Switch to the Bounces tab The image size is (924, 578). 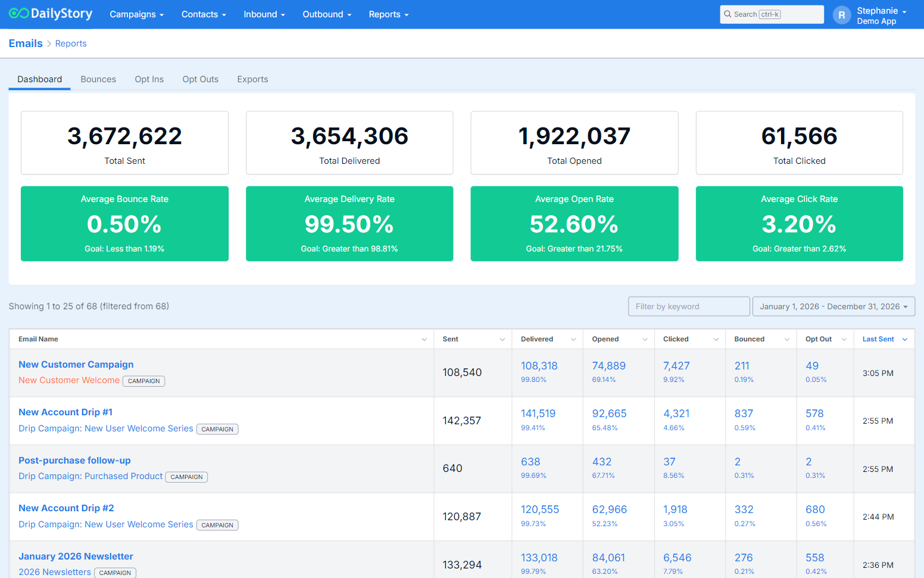click(98, 79)
